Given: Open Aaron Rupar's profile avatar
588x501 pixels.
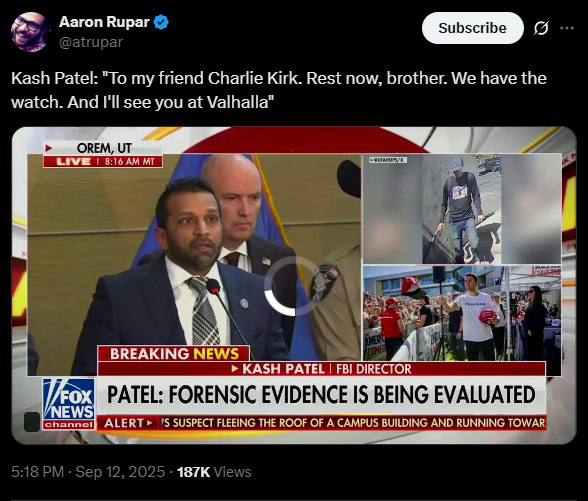Looking at the screenshot, I should point(29,32).
